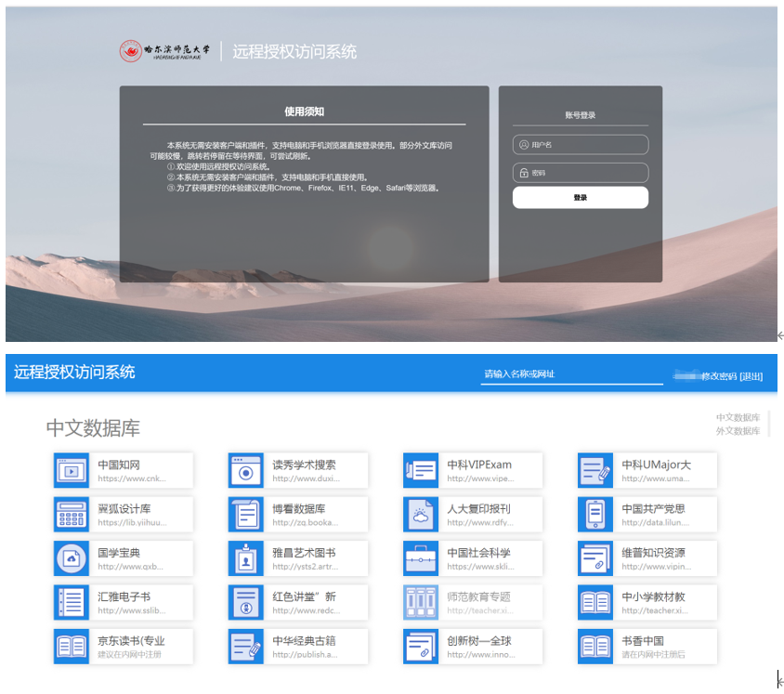
Task: Click the http://www.inno... URL text
Action: tap(481, 654)
